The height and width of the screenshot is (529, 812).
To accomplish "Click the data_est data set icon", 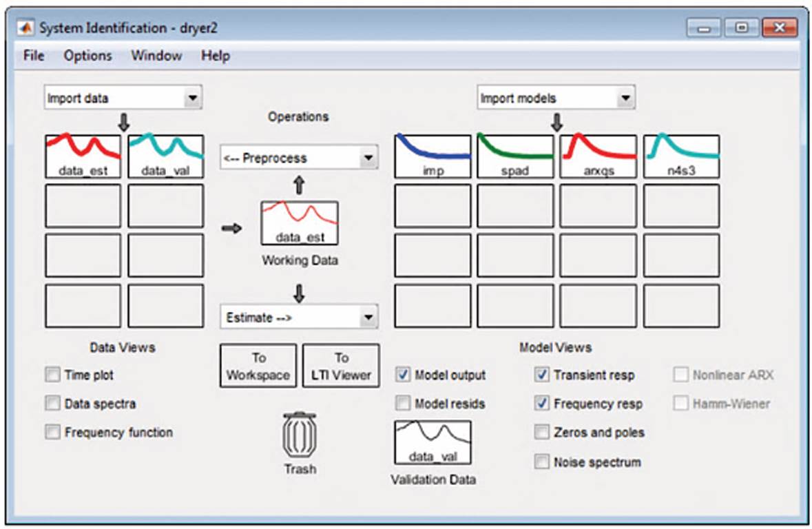I will tap(83, 156).
